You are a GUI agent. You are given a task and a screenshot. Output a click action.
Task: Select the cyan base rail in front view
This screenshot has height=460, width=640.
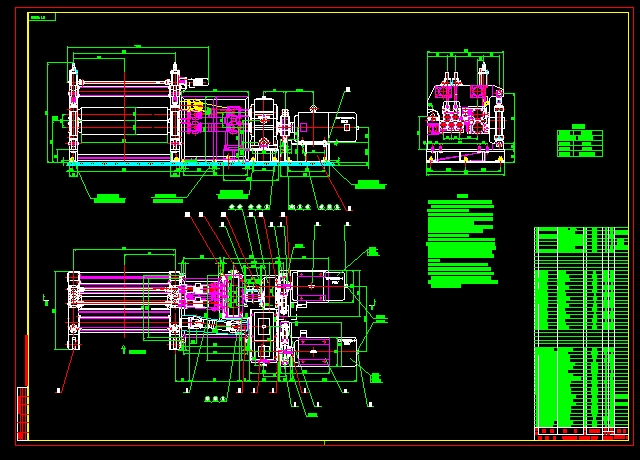(200, 164)
